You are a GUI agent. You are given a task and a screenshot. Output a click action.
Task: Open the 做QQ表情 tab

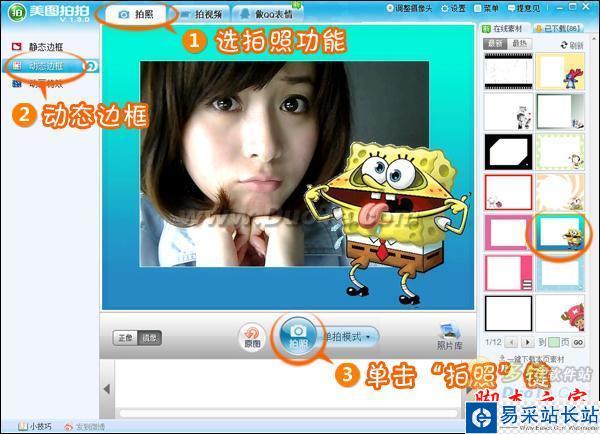(x=267, y=15)
